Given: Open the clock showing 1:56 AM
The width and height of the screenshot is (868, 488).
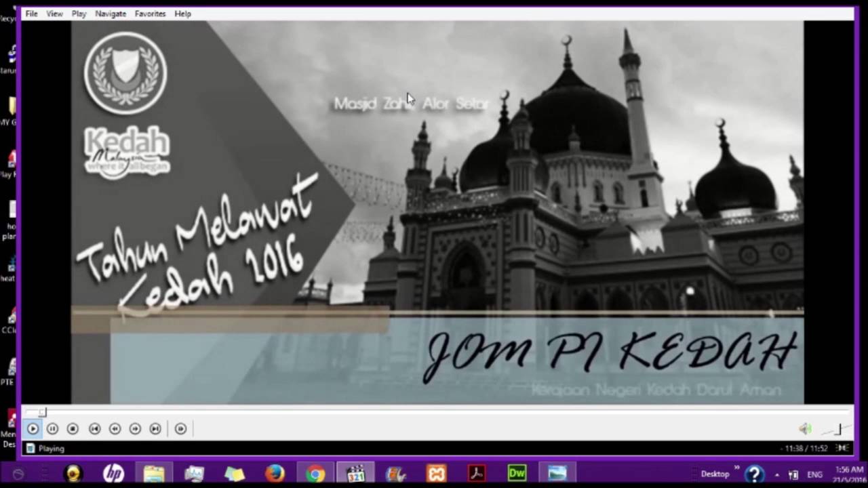Looking at the screenshot, I should (848, 474).
